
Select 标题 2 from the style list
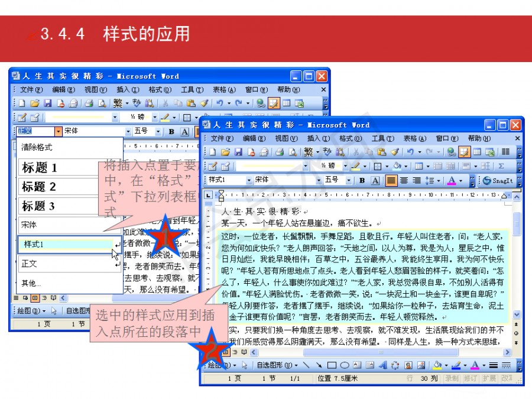tap(39, 187)
